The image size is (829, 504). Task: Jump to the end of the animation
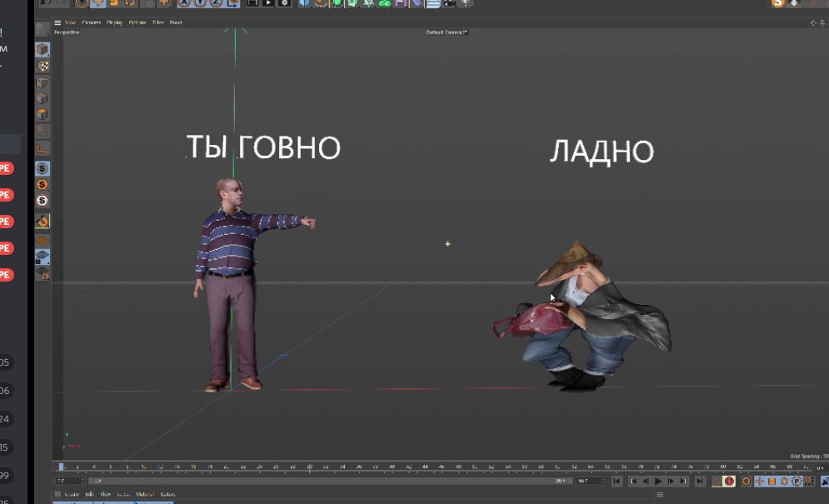point(699,482)
